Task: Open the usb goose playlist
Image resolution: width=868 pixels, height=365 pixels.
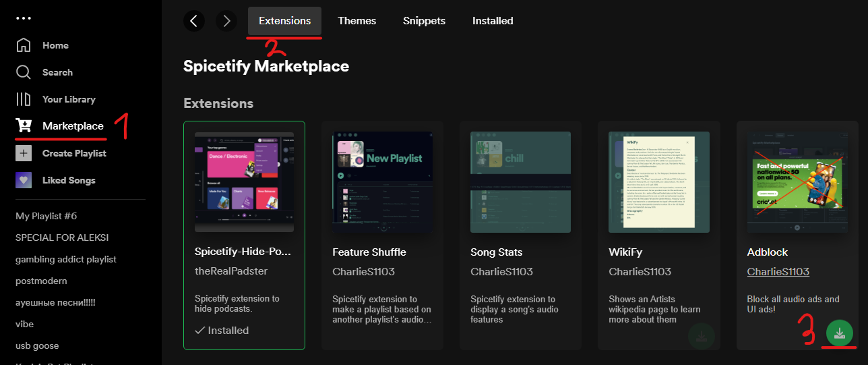Action: click(x=37, y=345)
